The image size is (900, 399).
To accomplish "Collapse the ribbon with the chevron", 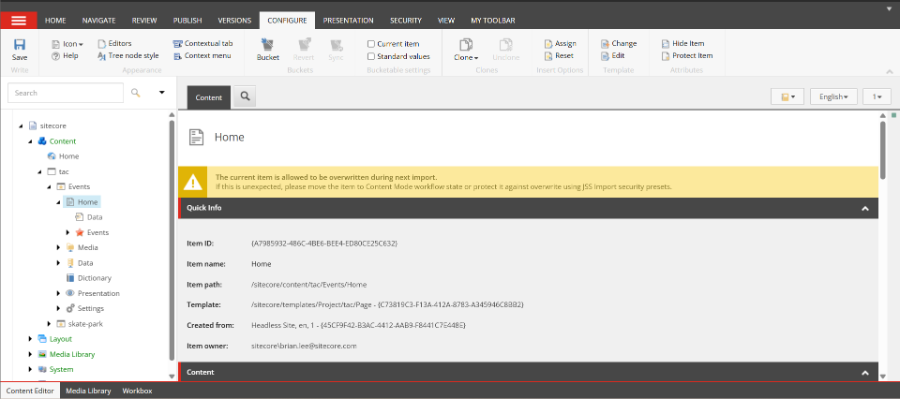I will click(x=890, y=72).
